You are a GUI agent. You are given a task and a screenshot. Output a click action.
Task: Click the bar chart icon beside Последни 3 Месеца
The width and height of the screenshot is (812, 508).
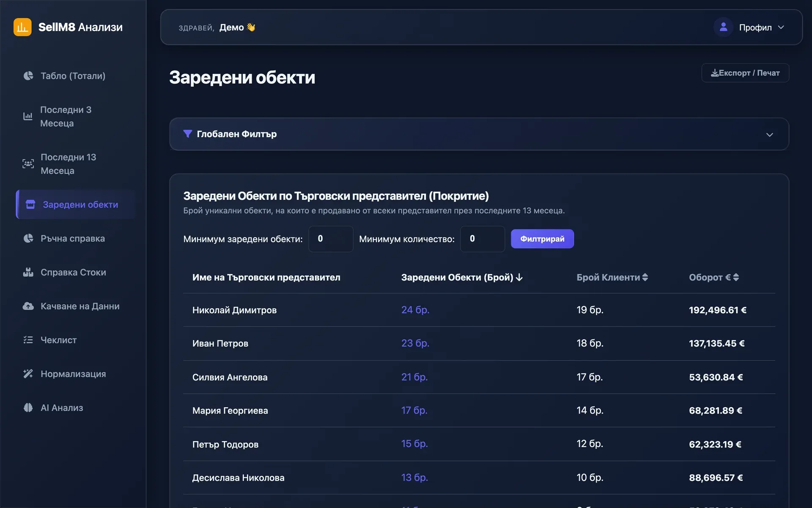[x=28, y=116]
